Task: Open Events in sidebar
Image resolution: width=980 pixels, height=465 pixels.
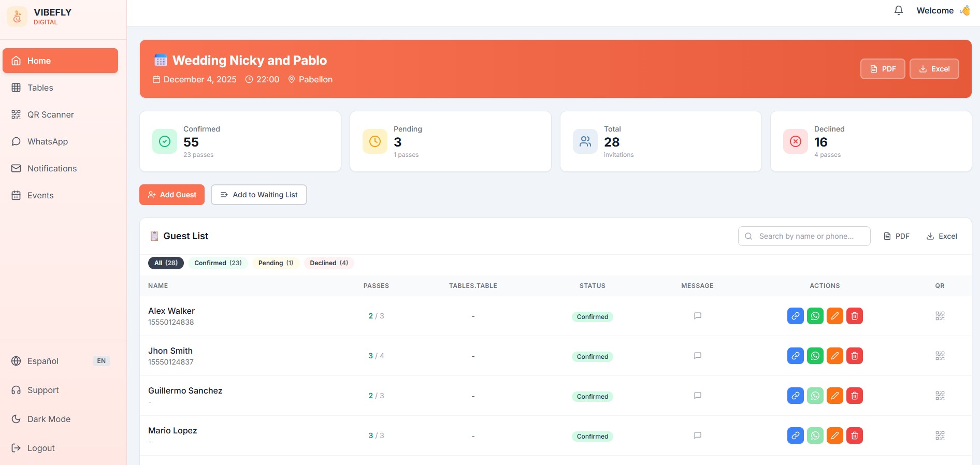Action: click(x=60, y=195)
